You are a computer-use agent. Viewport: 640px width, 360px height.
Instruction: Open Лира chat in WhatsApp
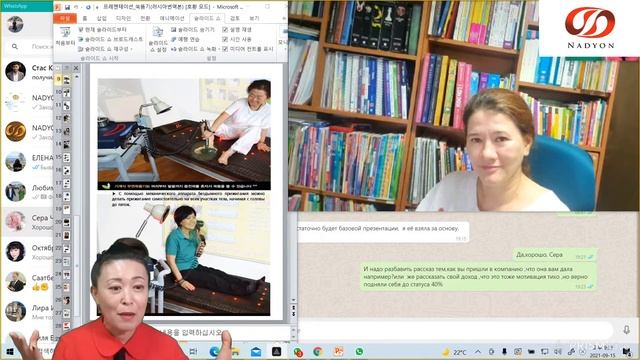tap(27, 312)
